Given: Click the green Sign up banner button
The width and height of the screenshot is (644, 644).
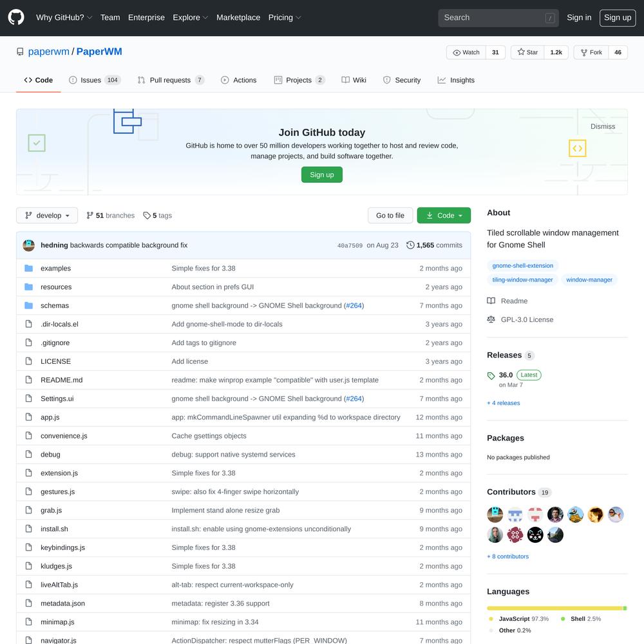Looking at the screenshot, I should [321, 175].
